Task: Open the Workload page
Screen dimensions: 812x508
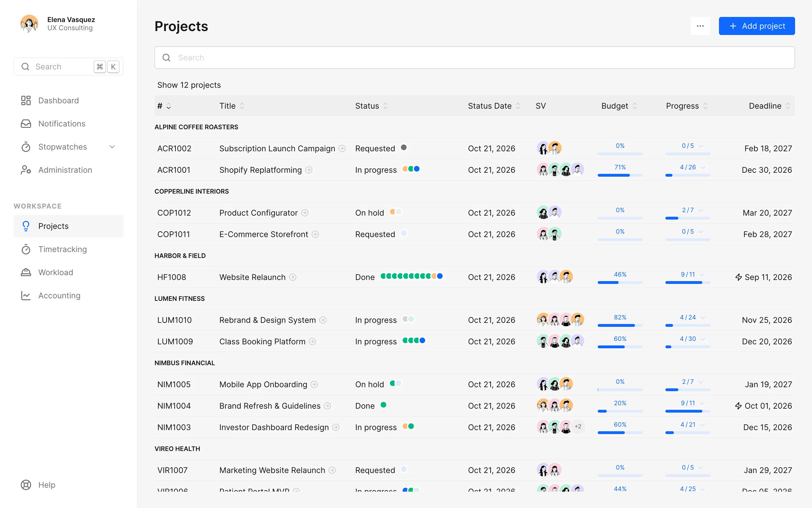Action: (x=69, y=272)
